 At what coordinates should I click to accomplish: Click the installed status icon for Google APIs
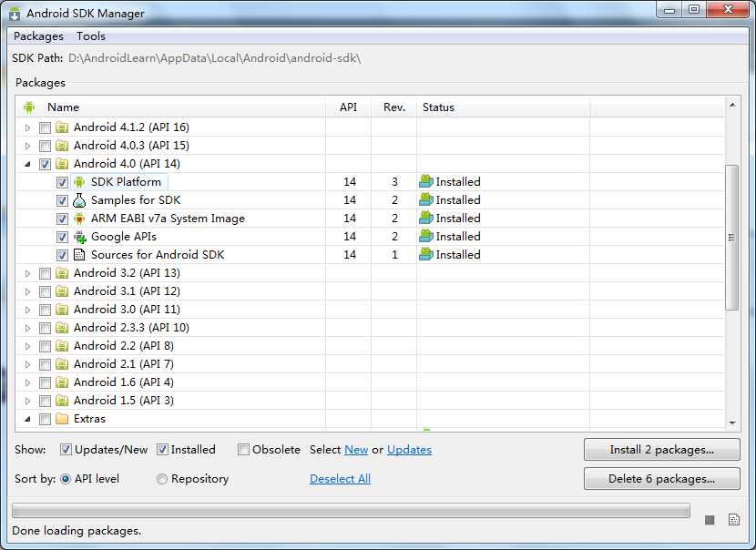[x=426, y=237]
